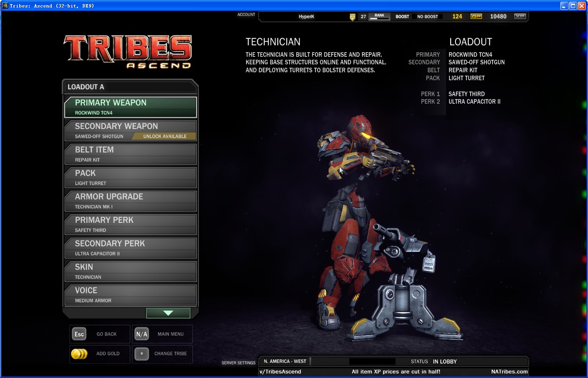Click the N. America - West server region
Image resolution: width=588 pixels, height=378 pixels.
(x=285, y=361)
